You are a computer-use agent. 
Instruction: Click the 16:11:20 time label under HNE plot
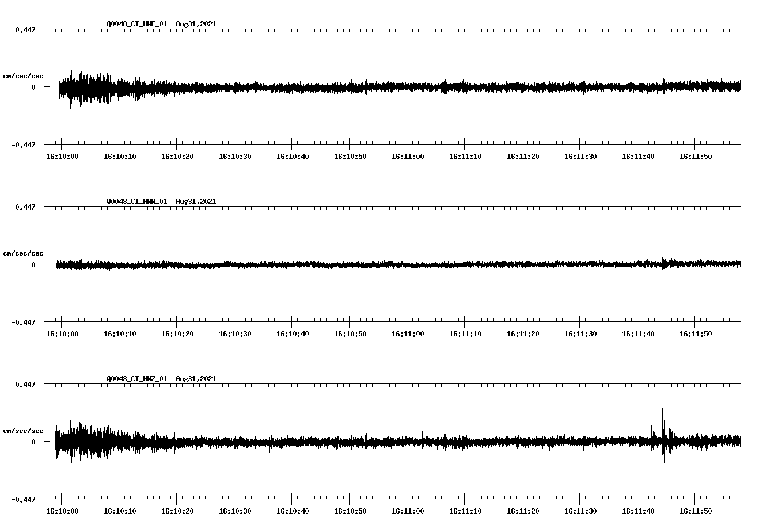523,157
